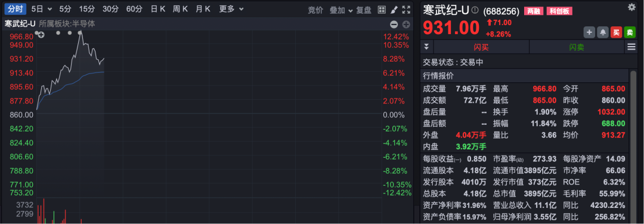Click the 闪买 quick buy button
644x224 pixels.
(x=481, y=47)
